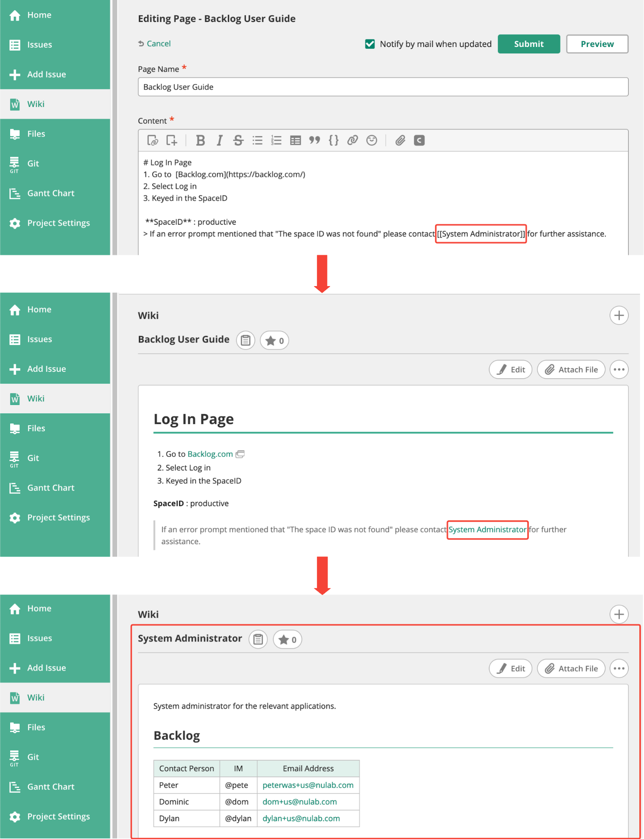Follow the green System Administrator link
The height and width of the screenshot is (839, 644).
click(487, 530)
